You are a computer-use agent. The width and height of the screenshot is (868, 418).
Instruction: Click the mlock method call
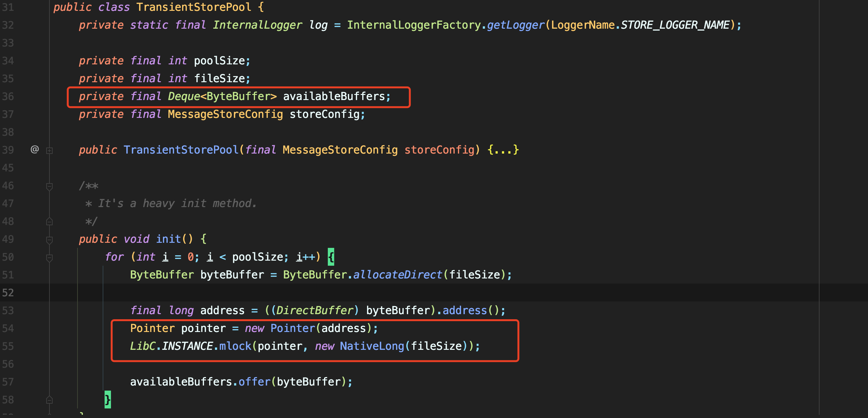tap(235, 346)
